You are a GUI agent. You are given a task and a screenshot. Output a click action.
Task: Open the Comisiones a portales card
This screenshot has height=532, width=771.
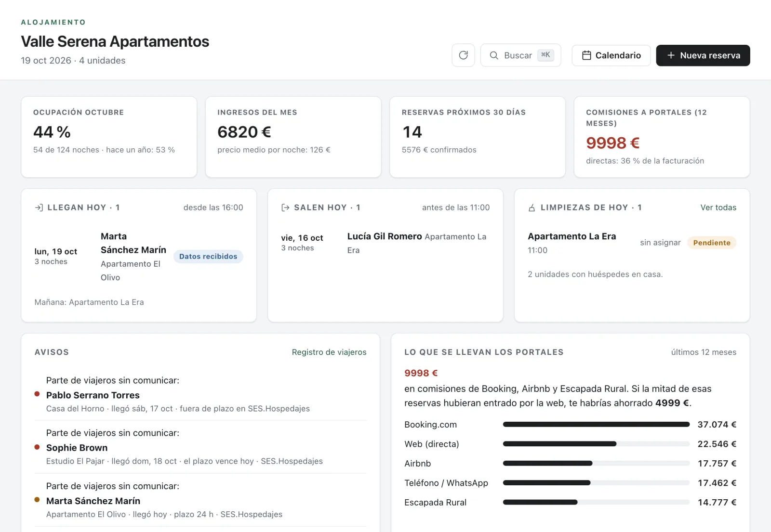(x=662, y=137)
